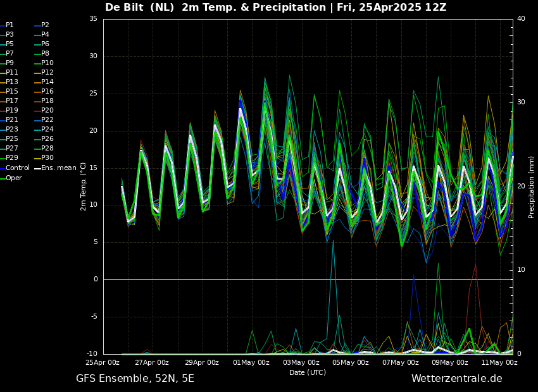Viewport: 538px width, 392px height.
Task: Select the 25Apr 00z date tick label
Action: pos(103,363)
